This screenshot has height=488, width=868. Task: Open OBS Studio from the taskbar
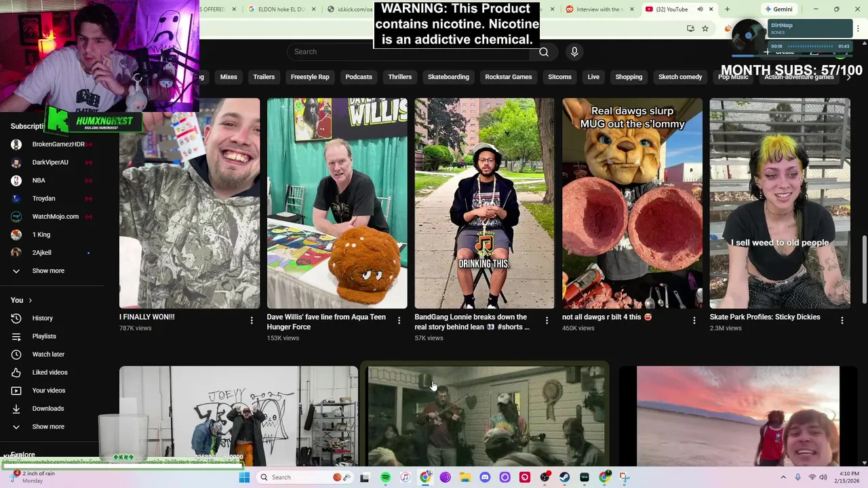click(545, 477)
